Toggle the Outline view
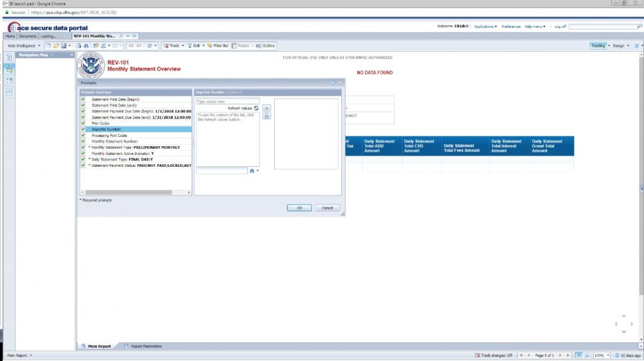The width and height of the screenshot is (644, 361). pos(265,46)
